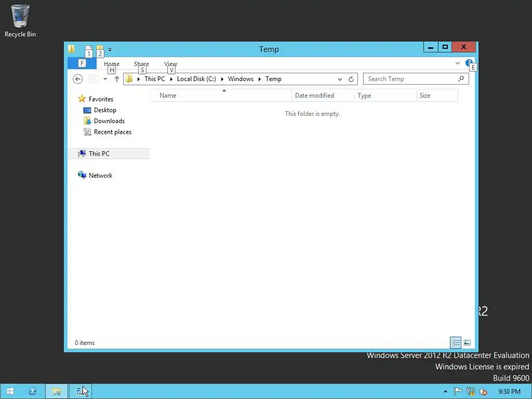This screenshot has height=399, width=532.
Task: Select Favorites in the navigation pane
Action: (101, 99)
